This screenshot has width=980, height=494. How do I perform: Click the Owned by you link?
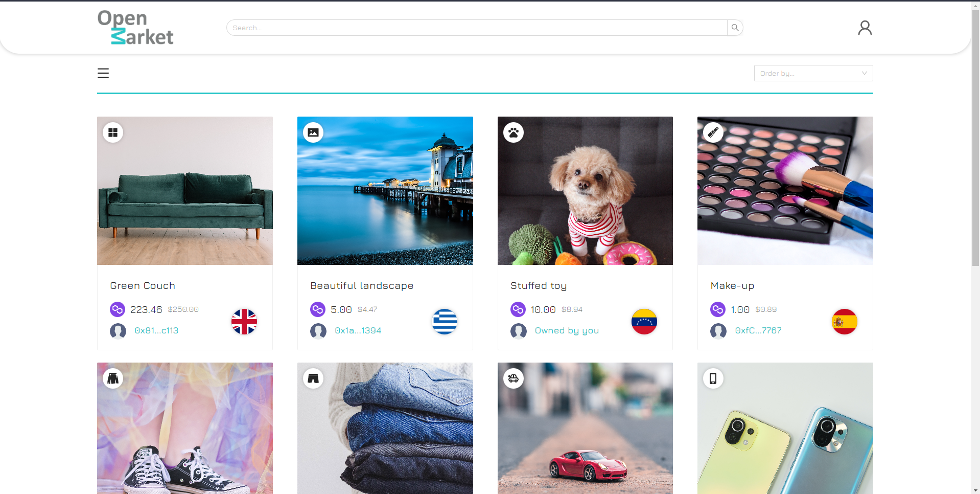pyautogui.click(x=567, y=330)
